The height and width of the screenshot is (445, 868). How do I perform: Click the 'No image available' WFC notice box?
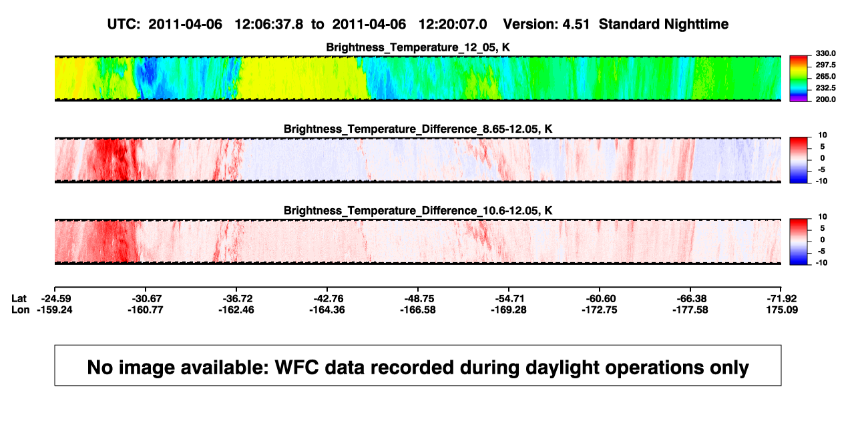tap(418, 365)
